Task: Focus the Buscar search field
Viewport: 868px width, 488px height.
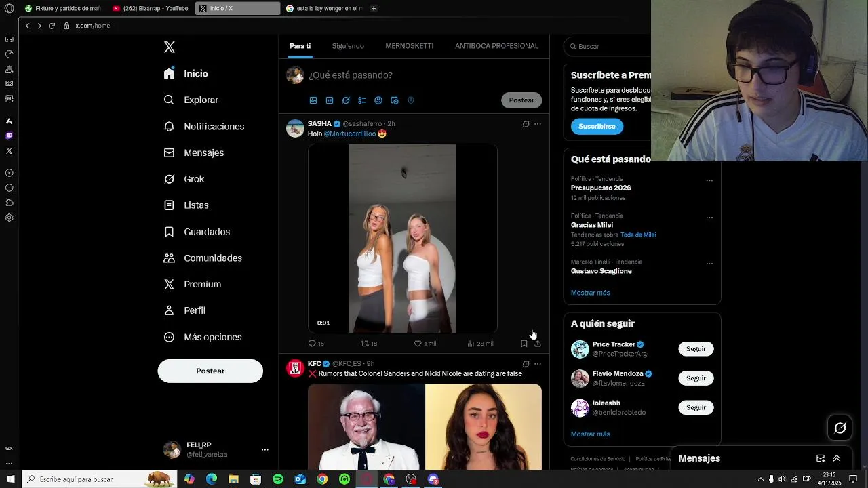Action: tap(608, 46)
